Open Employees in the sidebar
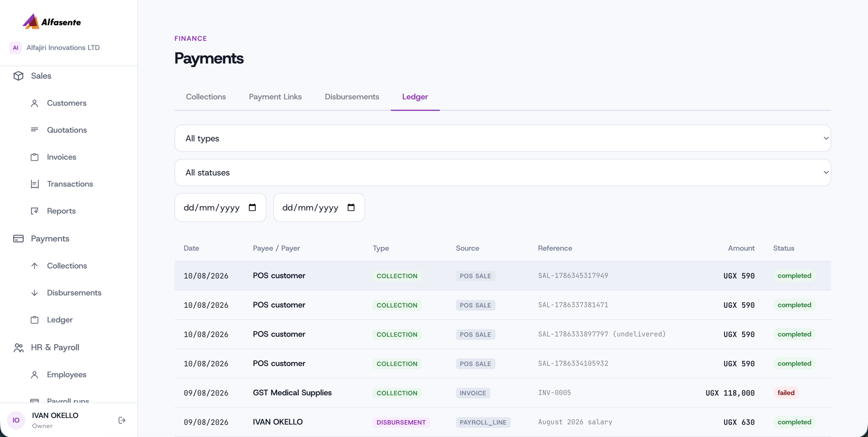Viewport: 868px width, 437px height. pyautogui.click(x=66, y=375)
